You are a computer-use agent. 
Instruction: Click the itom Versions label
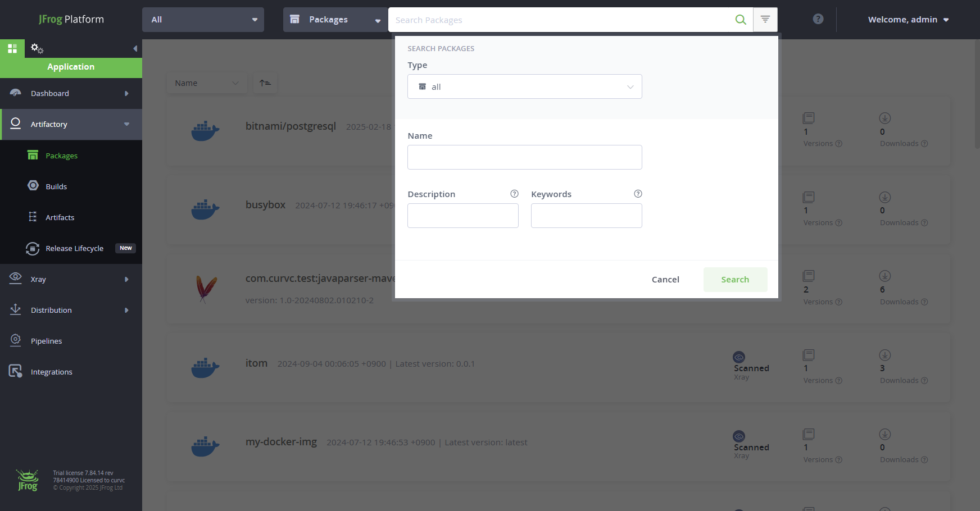pos(818,381)
